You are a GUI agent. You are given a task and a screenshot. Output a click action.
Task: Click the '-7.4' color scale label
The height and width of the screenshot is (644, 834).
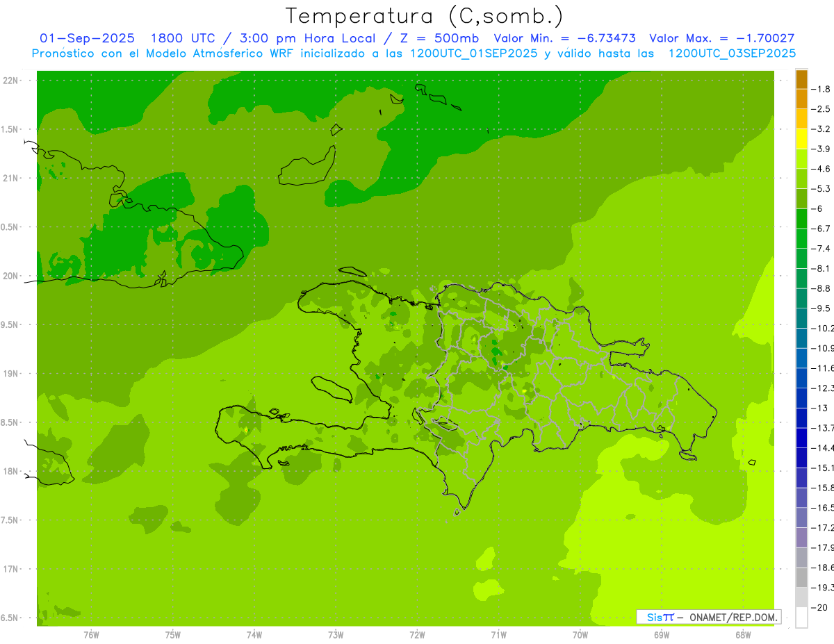(821, 249)
